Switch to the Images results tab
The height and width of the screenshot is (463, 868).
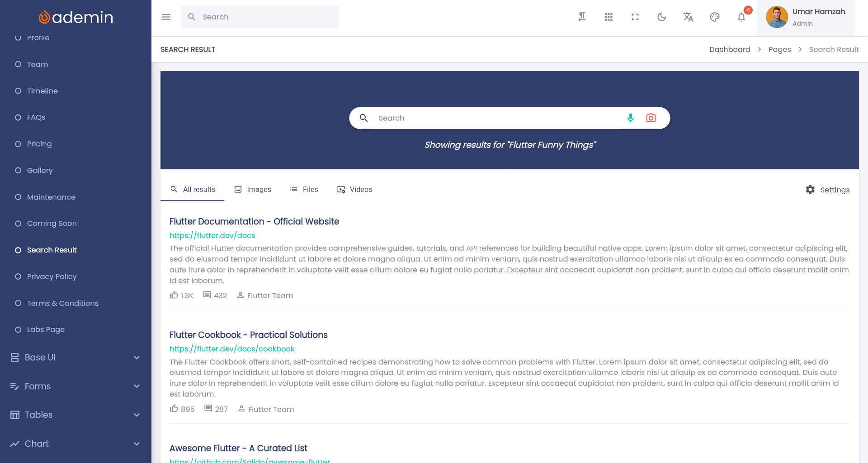tap(253, 190)
